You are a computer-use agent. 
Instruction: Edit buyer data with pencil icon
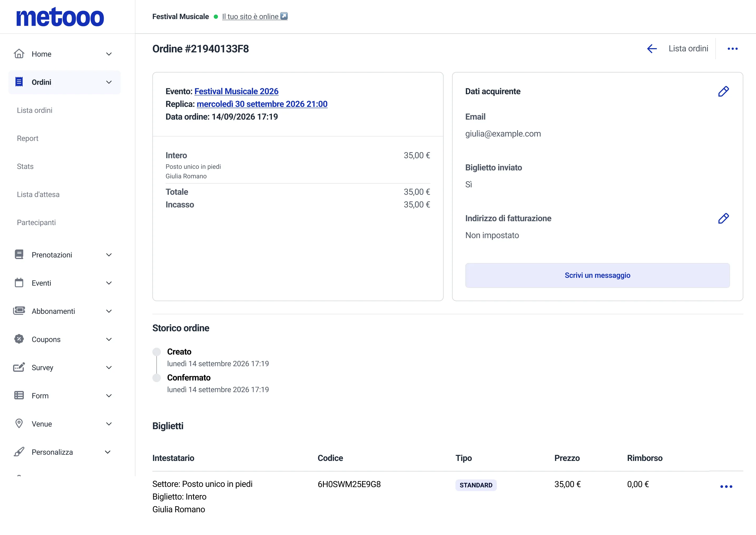723,91
